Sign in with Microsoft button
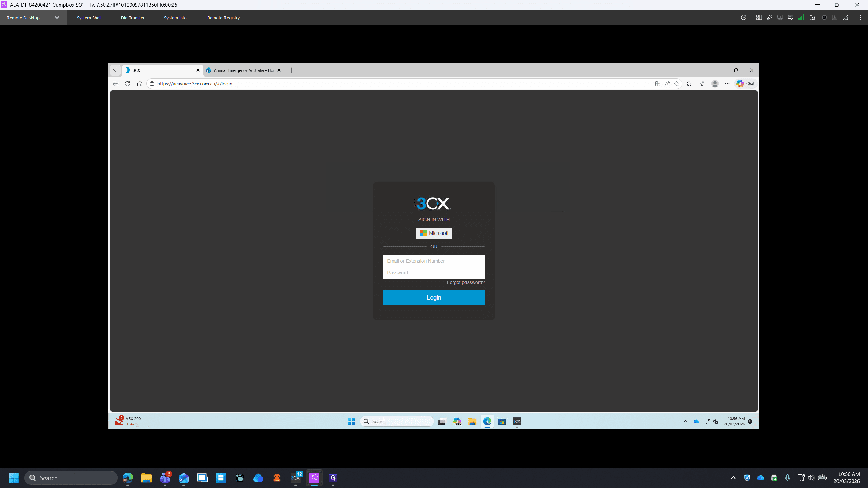The height and width of the screenshot is (488, 868). click(x=434, y=233)
